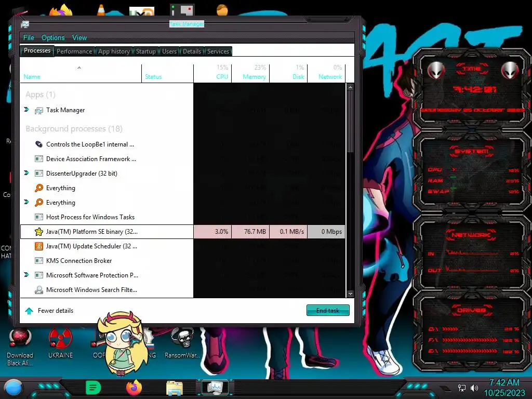Open the UKRAINE desktop icon

tap(60, 343)
